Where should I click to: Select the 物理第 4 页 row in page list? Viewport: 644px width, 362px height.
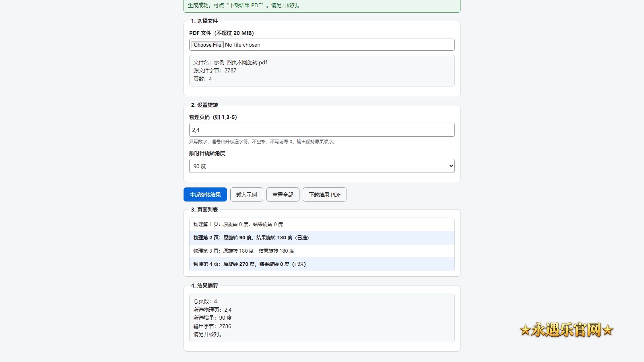322,264
